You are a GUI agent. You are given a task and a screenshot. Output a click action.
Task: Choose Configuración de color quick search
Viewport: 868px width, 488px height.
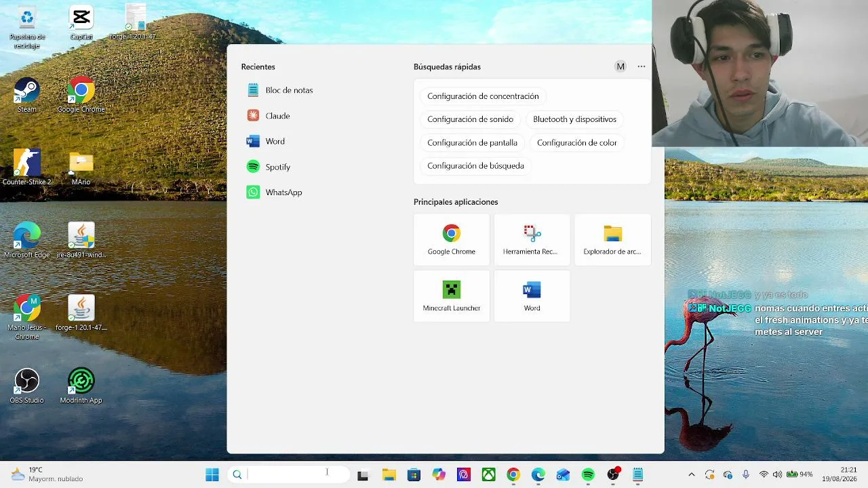[577, 143]
